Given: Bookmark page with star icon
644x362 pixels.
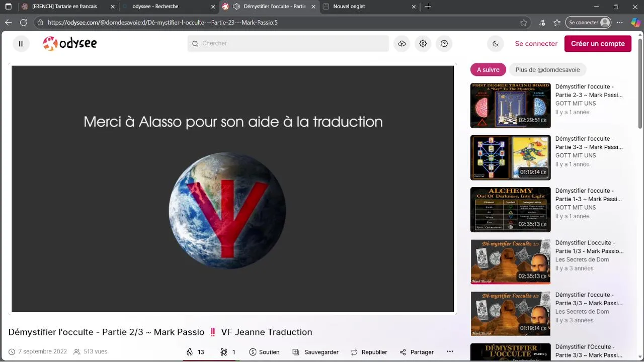Looking at the screenshot, I should (x=524, y=23).
